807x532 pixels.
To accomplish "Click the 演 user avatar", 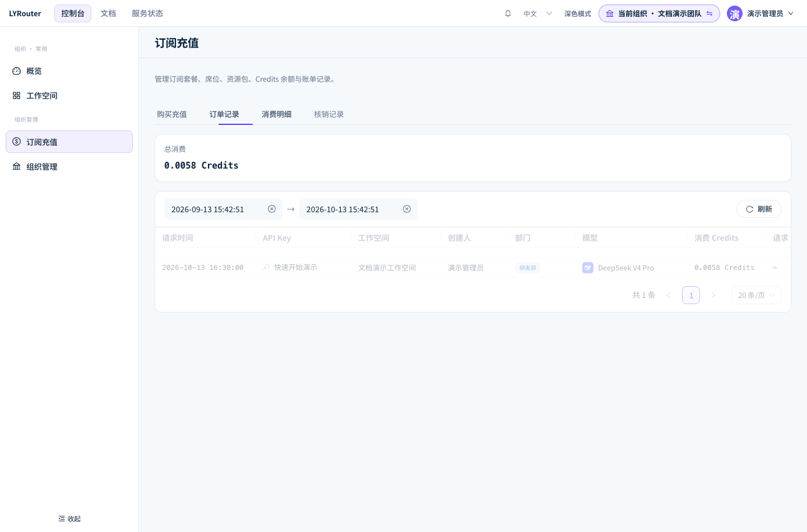I will [x=735, y=13].
